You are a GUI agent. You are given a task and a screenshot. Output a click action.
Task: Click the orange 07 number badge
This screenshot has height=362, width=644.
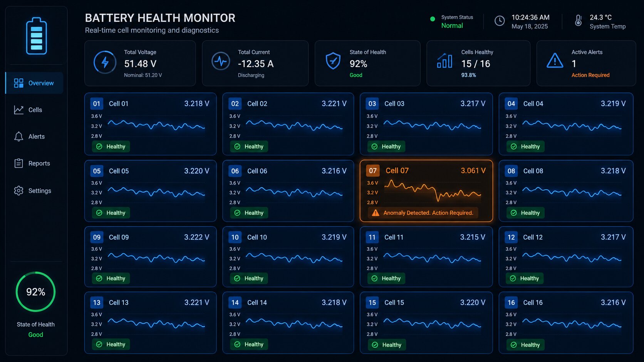(x=373, y=171)
